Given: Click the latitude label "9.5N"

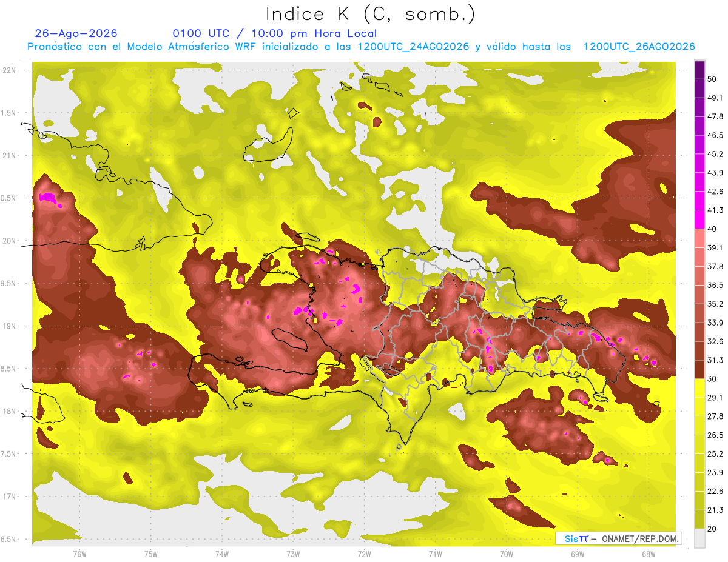Looking at the screenshot, I should click(9, 283).
